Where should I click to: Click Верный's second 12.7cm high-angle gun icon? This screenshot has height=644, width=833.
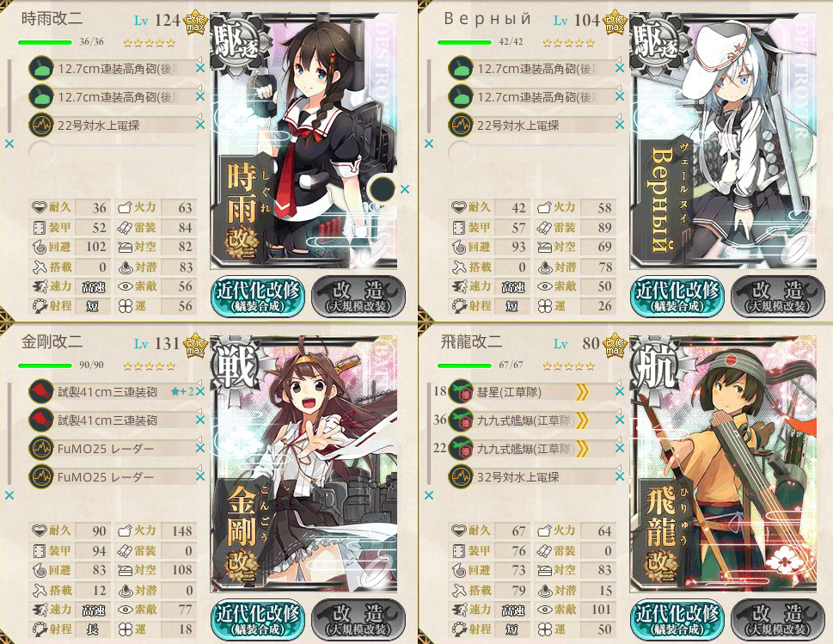[x=461, y=97]
